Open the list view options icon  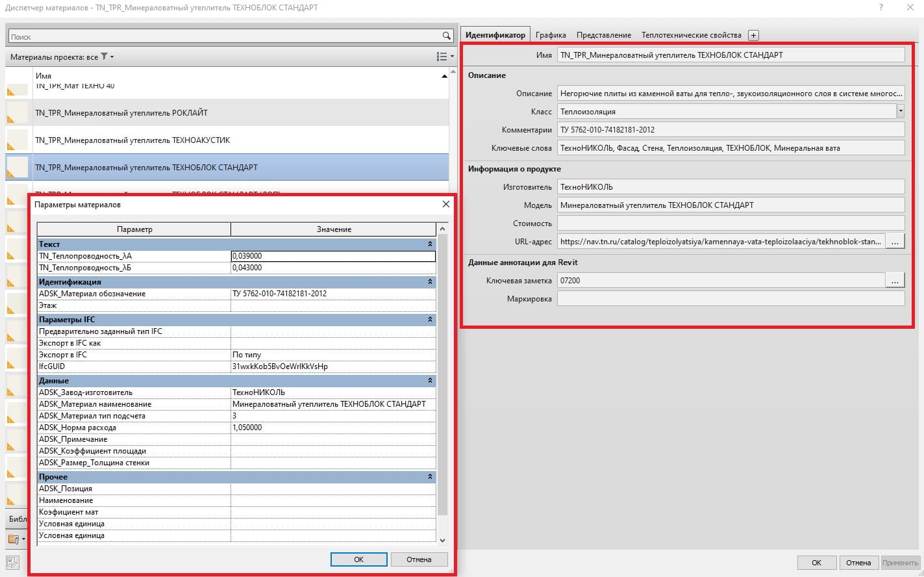[444, 57]
